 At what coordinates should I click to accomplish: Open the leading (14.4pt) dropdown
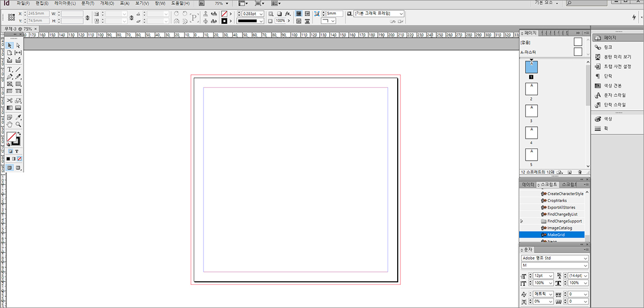[586, 275]
